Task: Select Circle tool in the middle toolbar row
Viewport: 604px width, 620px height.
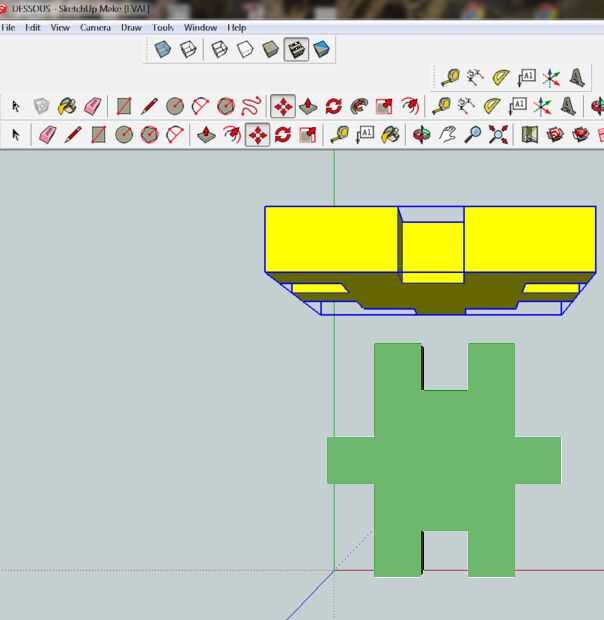Action: coord(175,106)
